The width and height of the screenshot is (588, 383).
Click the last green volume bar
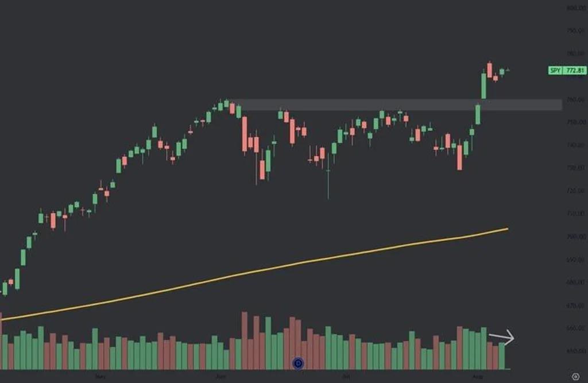click(x=502, y=356)
